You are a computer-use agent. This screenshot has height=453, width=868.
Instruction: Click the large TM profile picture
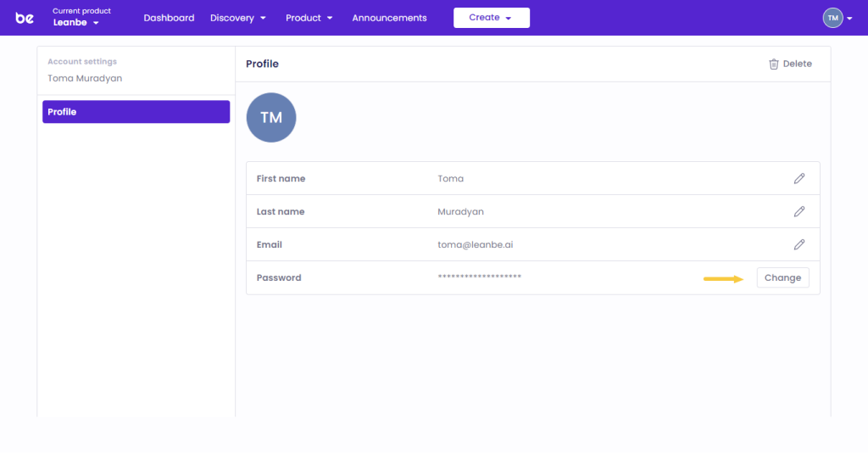point(271,118)
